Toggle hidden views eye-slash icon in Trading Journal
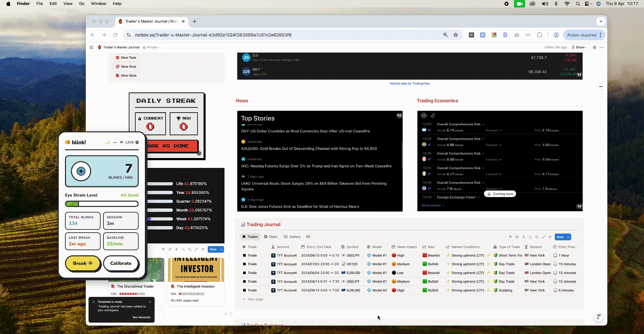The image size is (644, 334). 308,237
